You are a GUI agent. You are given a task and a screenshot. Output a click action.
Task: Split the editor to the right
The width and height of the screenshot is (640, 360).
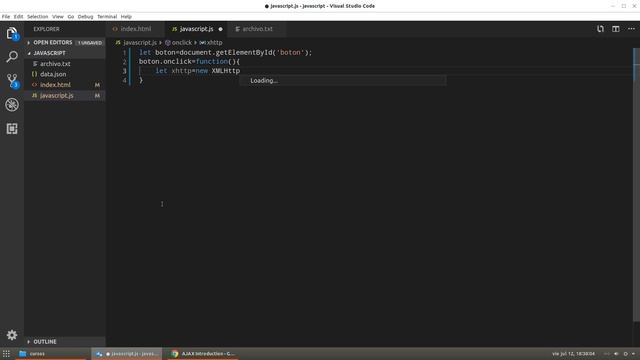[616, 29]
